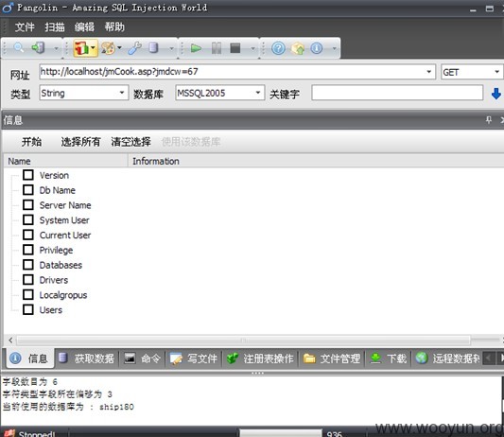This screenshot has width=504, height=437.
Task: Check the Users checkbox
Action: (x=28, y=309)
